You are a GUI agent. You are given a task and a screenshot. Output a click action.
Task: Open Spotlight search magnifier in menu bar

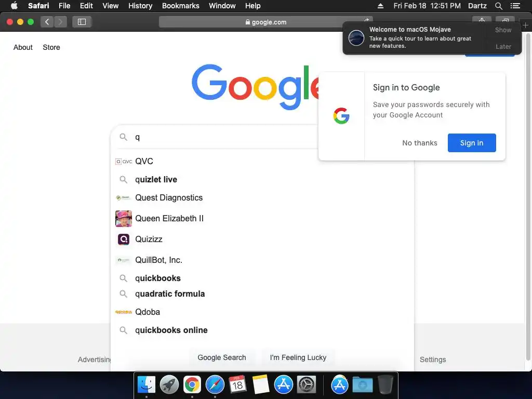pyautogui.click(x=498, y=6)
